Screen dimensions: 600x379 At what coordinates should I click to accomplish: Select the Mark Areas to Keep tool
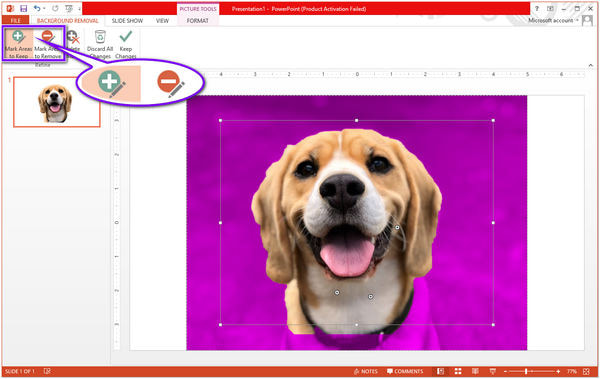coord(18,44)
